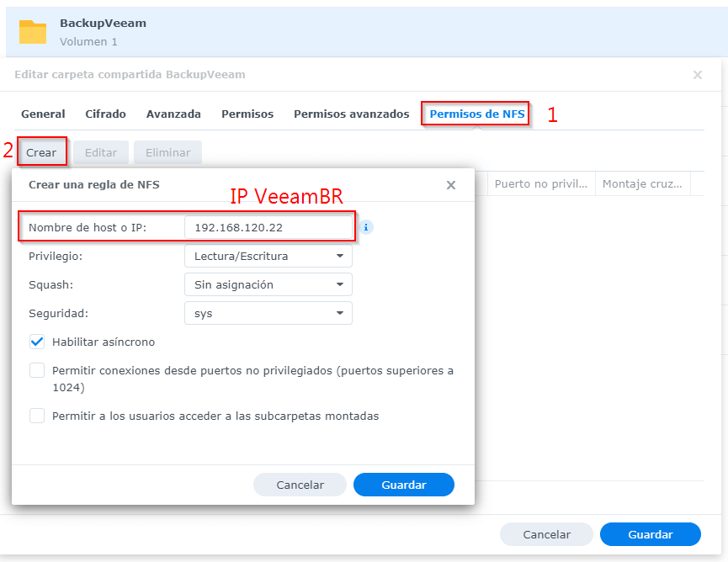Image resolution: width=728 pixels, height=562 pixels.
Task: Click the Puerto no privilegiado column header
Action: pos(541,183)
